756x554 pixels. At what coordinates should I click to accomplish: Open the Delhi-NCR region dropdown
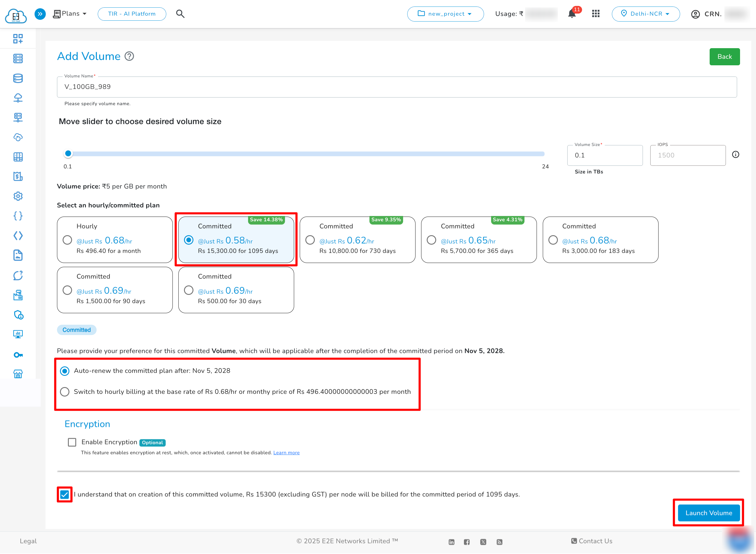click(646, 14)
